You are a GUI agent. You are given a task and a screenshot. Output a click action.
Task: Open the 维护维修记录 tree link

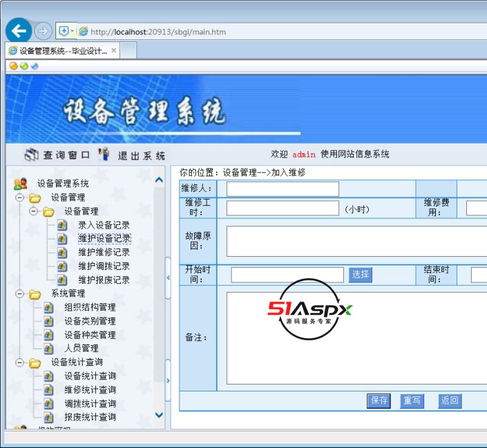pyautogui.click(x=104, y=252)
